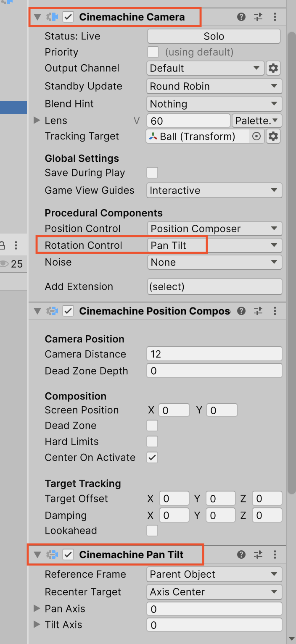Open the Cinemachine Camera three-dot context menu
The width and height of the screenshot is (296, 644).
click(x=275, y=17)
